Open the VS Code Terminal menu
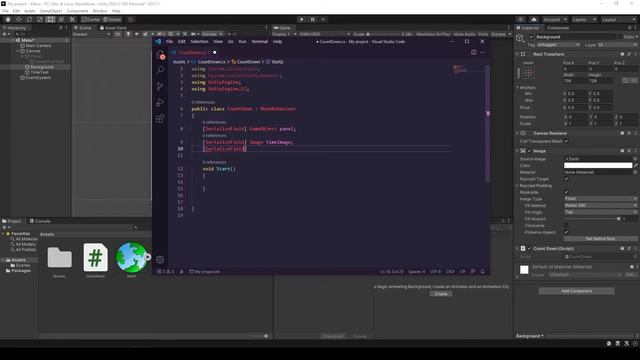This screenshot has height=360, width=640. tap(260, 42)
